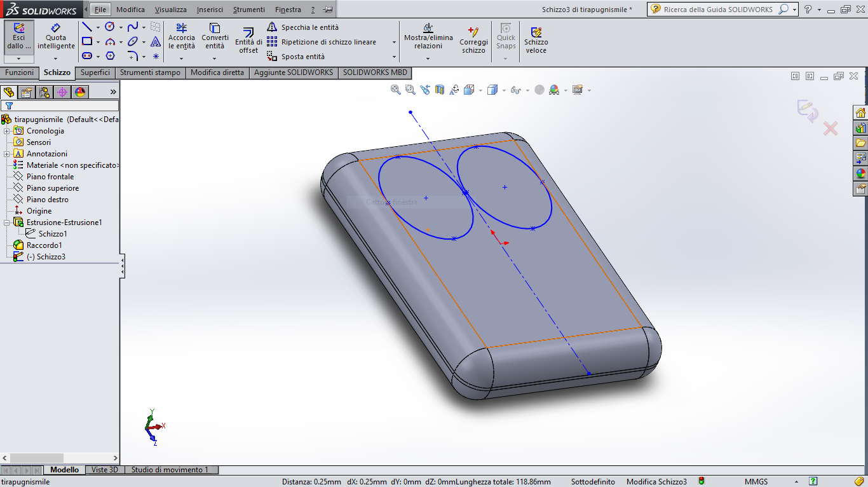Click Schizzo veloce tool
This screenshot has width=868, height=487.
[536, 39]
